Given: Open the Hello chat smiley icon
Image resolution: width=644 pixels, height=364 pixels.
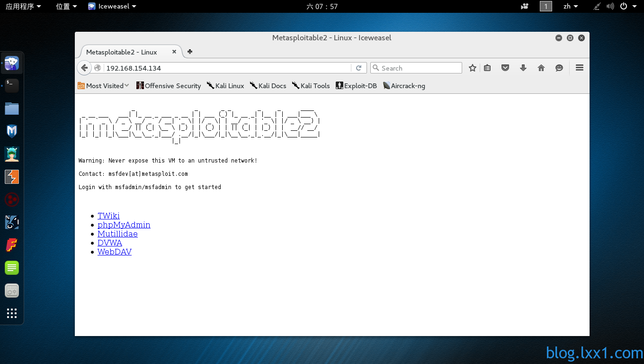Looking at the screenshot, I should click(x=559, y=68).
